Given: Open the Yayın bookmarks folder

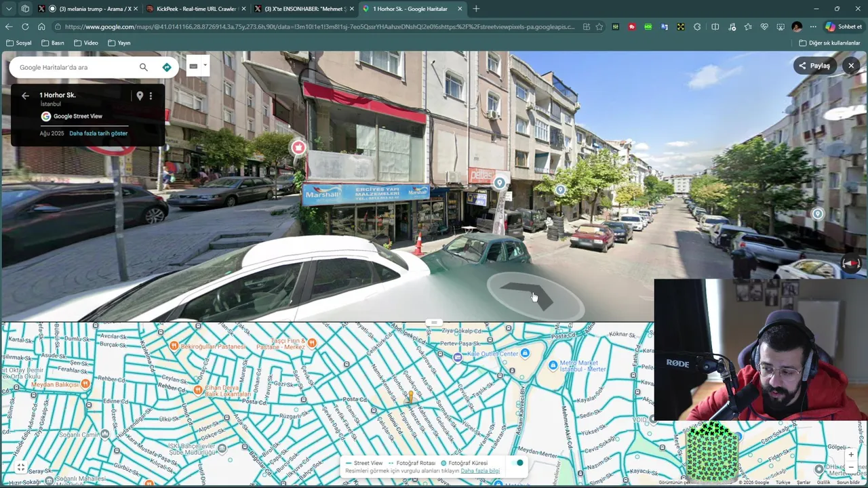Looking at the screenshot, I should pyautogui.click(x=119, y=43).
